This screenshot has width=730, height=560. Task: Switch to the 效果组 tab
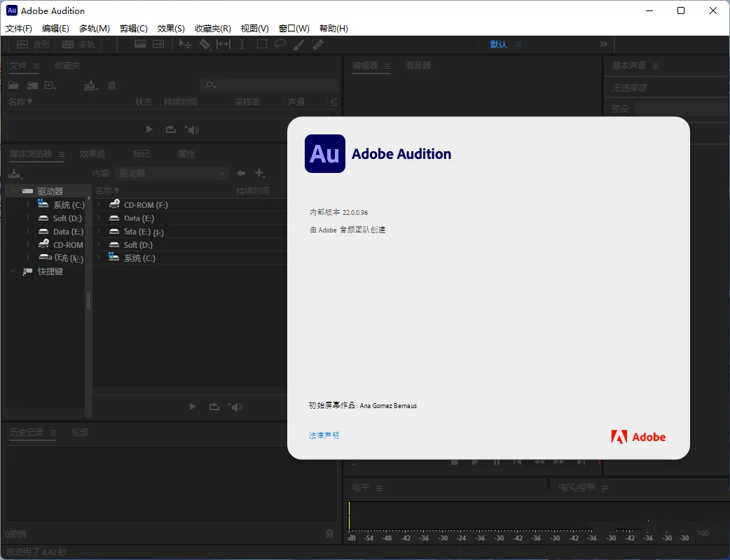pos(92,154)
